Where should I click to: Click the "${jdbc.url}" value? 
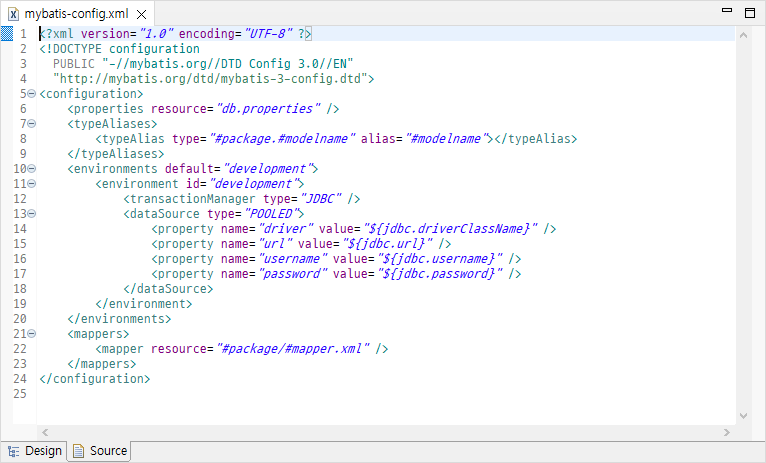(387, 244)
